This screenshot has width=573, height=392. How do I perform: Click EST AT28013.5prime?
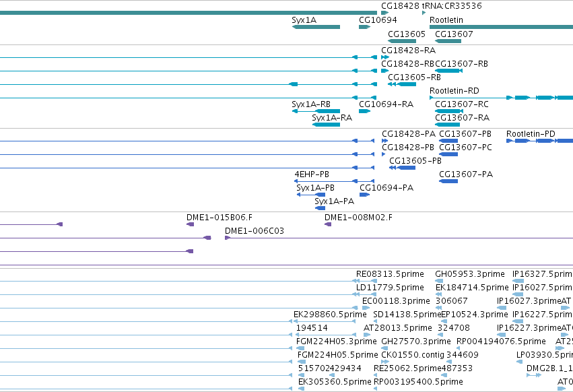[397, 329]
